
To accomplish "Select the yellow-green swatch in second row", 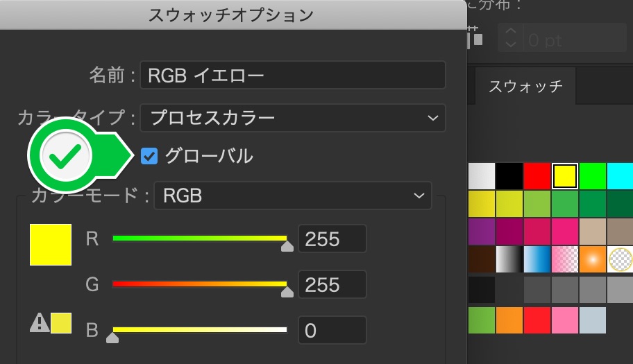I will [x=509, y=204].
